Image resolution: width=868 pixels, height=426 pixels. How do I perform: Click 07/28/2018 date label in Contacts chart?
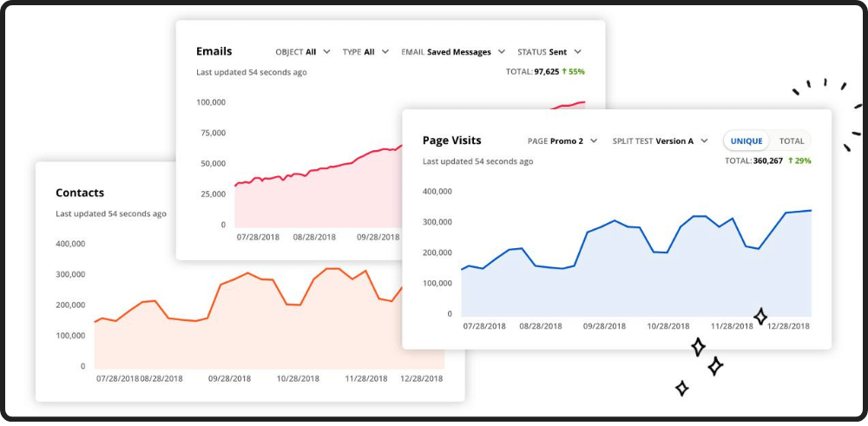[117, 379]
